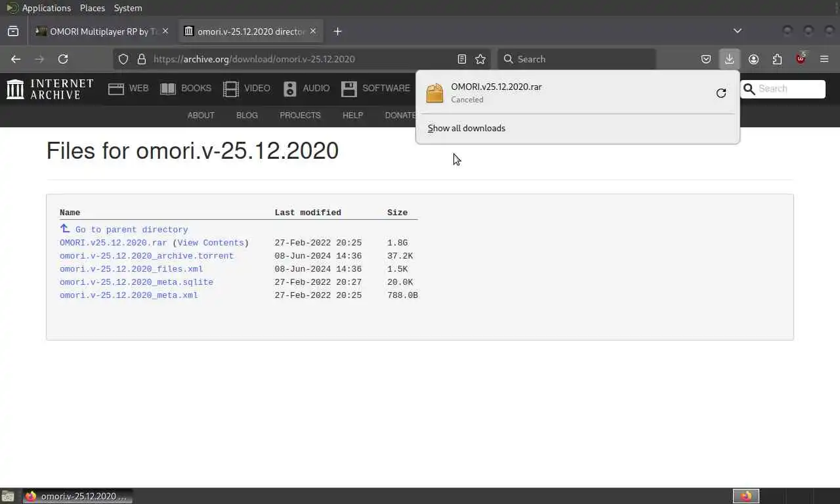Click the 1.8G size value

[397, 243]
